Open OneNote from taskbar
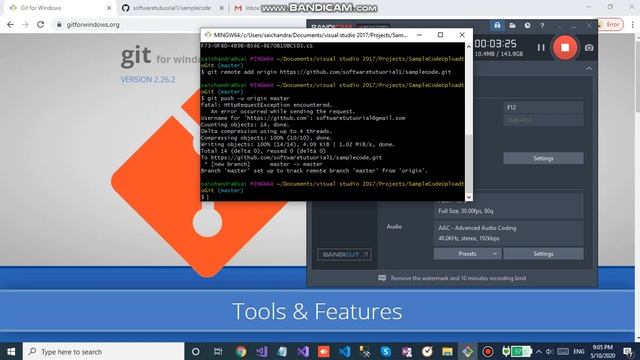640x360 pixels. [x=406, y=351]
